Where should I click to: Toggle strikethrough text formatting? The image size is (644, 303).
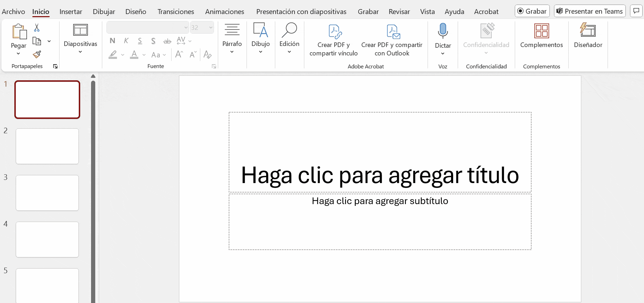pyautogui.click(x=167, y=41)
